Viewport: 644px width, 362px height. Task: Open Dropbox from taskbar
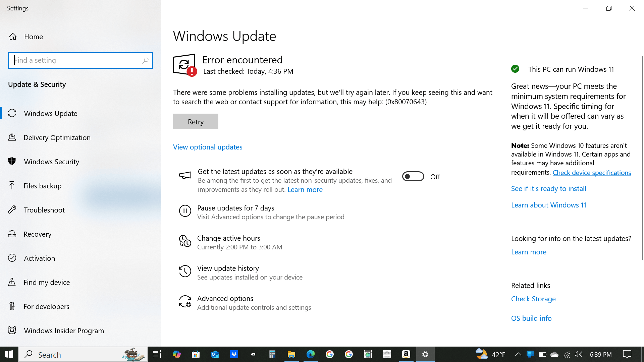[x=234, y=354]
